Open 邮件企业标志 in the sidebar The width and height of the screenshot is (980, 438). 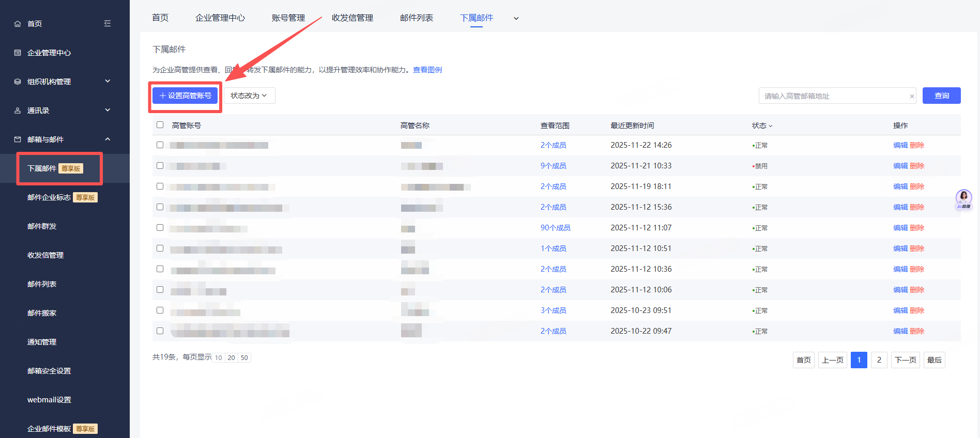tap(49, 197)
